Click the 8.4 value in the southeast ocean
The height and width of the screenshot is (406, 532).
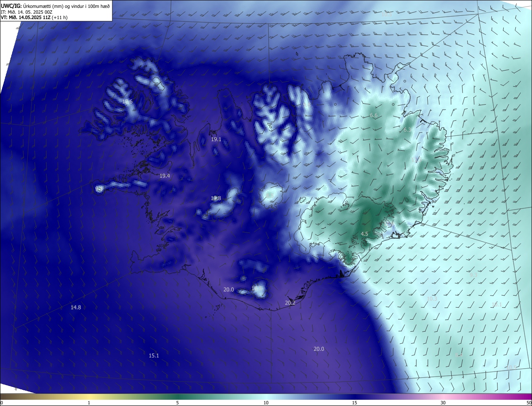tap(459, 355)
